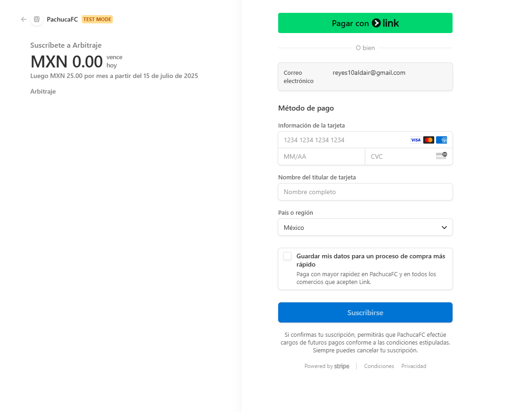The width and height of the screenshot is (532, 412).
Task: Click the Link logo in green button
Action: [386, 23]
